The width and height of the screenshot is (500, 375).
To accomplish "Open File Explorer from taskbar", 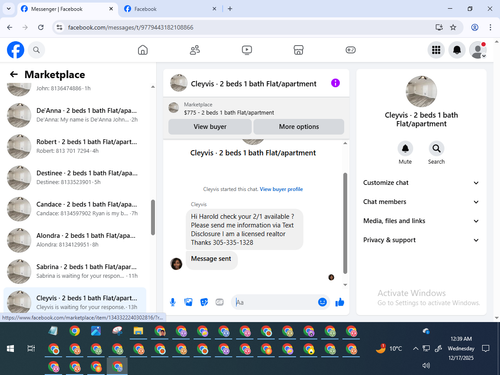I will click(x=138, y=331).
